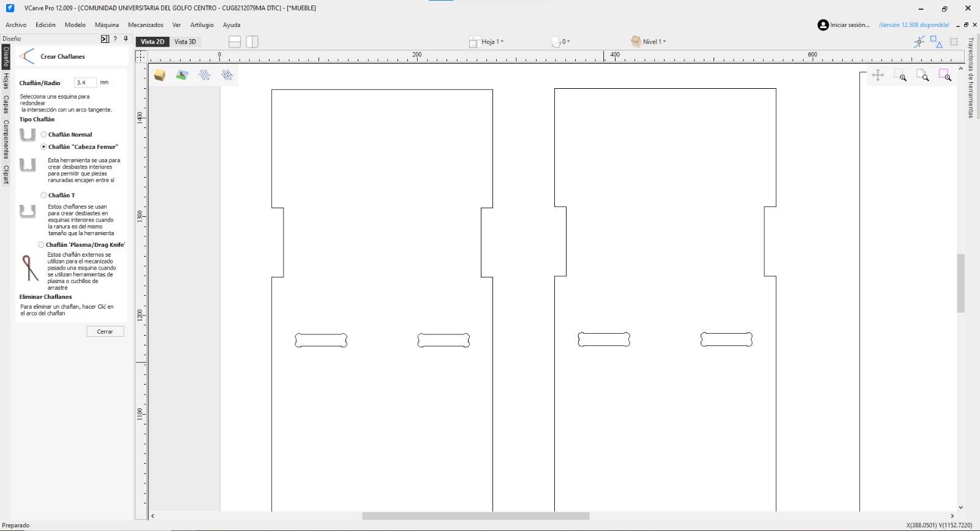
Task: Open the Ver menu
Action: point(176,25)
